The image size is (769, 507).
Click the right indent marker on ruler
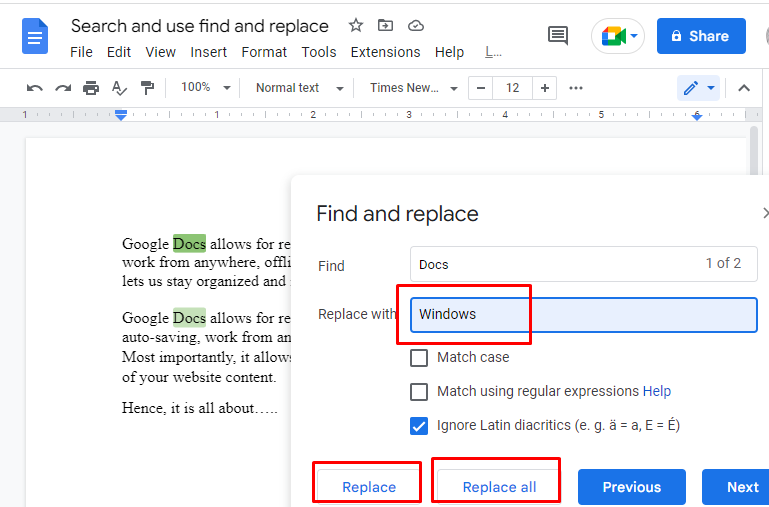pos(697,116)
